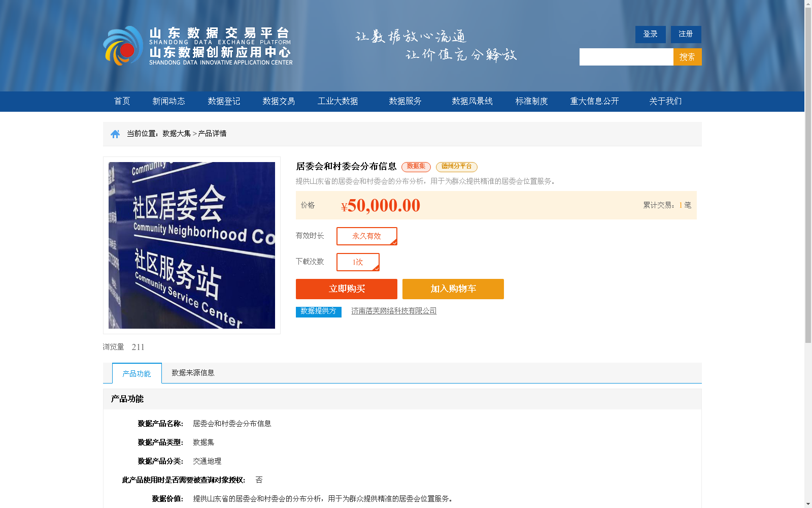Image resolution: width=812 pixels, height=508 pixels.
Task: Select the 永久有效 validity option
Action: (x=366, y=236)
